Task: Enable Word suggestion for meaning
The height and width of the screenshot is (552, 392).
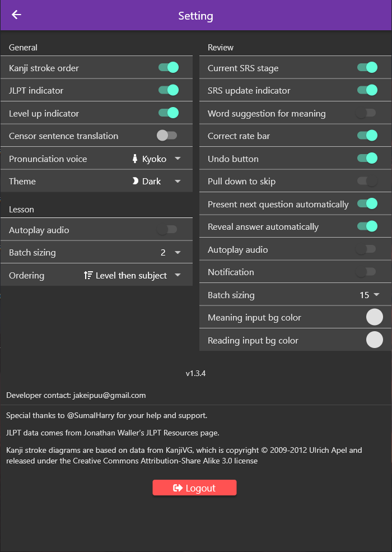Action: coord(366,113)
